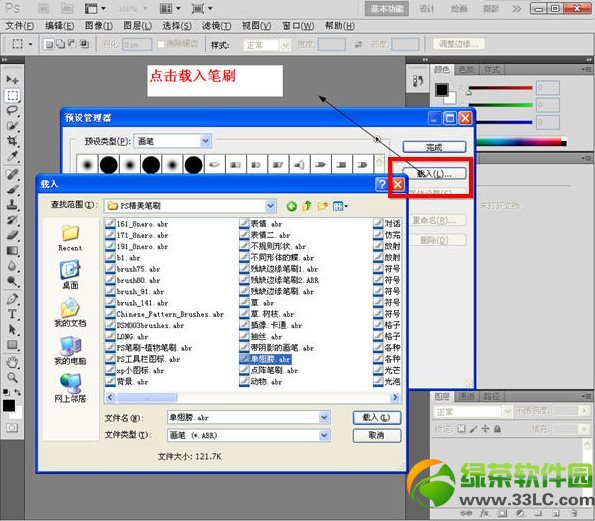Image resolution: width=595 pixels, height=521 pixels.
Task: Open the View menu icon in Load dialog
Action: pos(340,206)
